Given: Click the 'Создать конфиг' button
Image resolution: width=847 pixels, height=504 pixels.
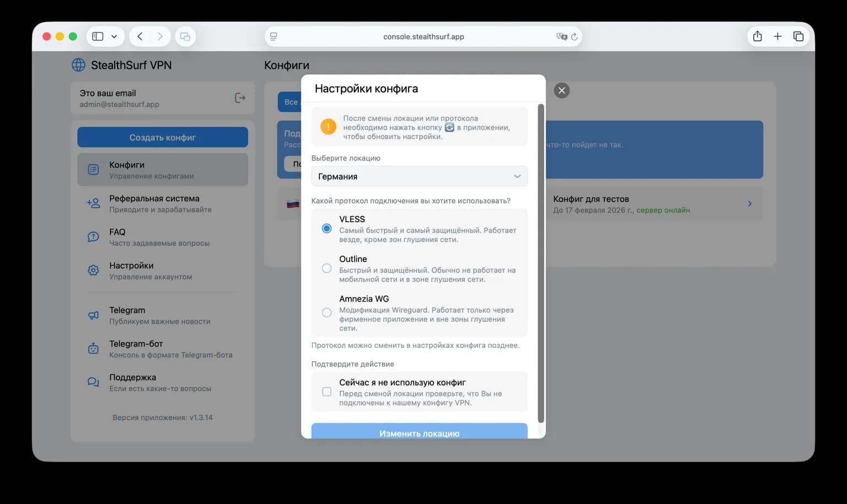Looking at the screenshot, I should point(163,137).
